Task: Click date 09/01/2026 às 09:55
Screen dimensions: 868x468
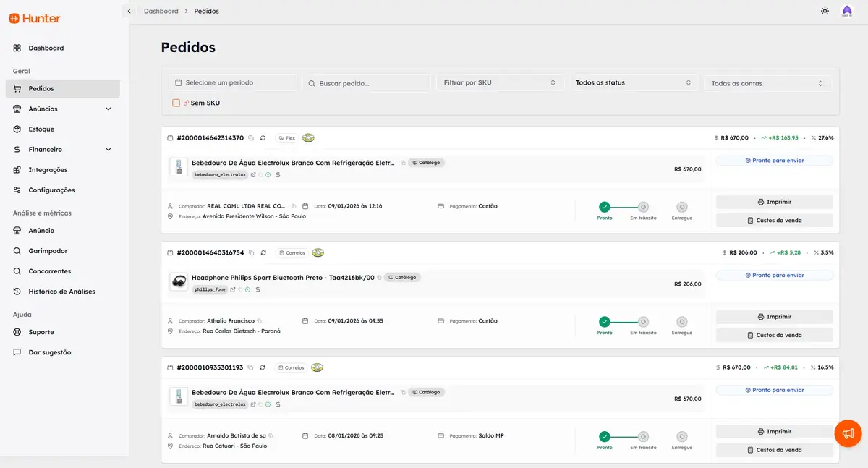Action: 356,321
